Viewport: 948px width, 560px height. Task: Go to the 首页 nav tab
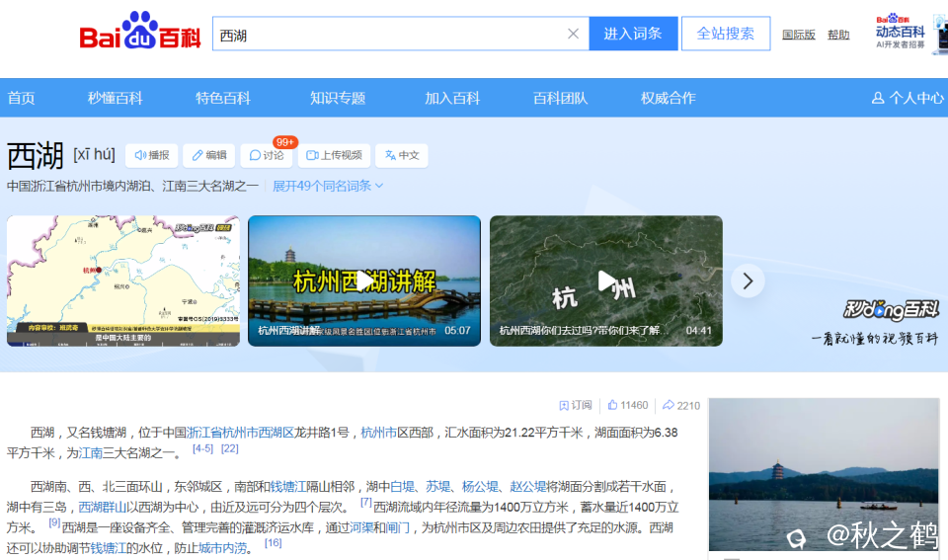(21, 98)
